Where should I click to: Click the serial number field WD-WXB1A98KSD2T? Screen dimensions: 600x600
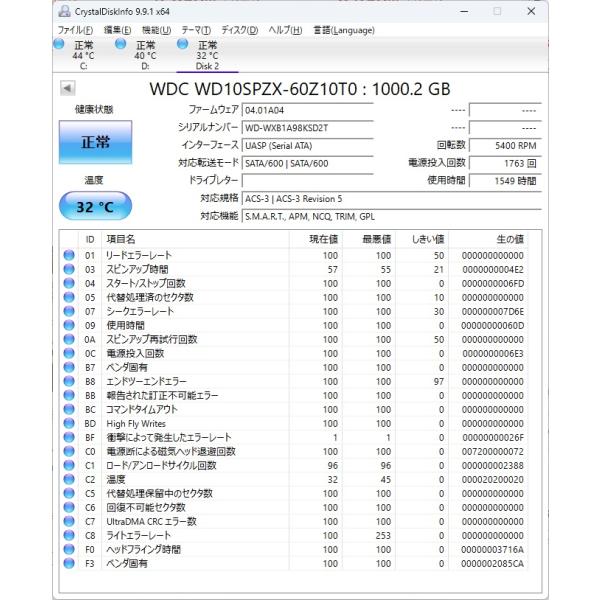(x=307, y=128)
